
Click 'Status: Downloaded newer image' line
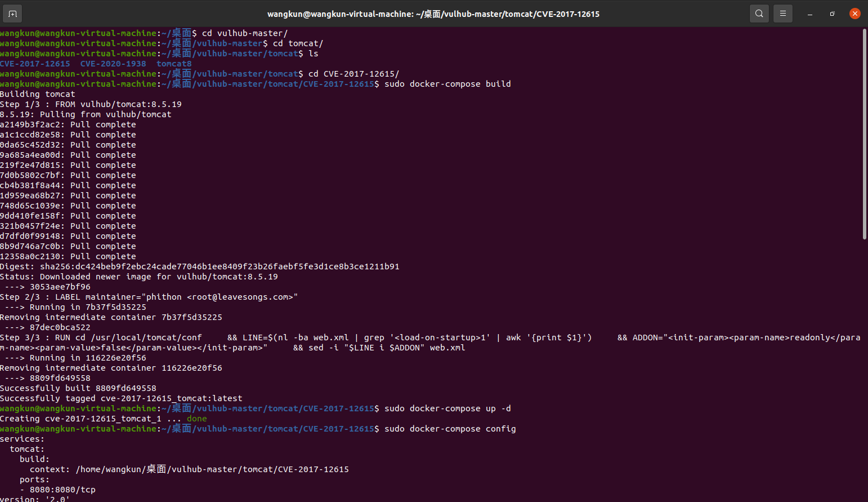tap(139, 277)
